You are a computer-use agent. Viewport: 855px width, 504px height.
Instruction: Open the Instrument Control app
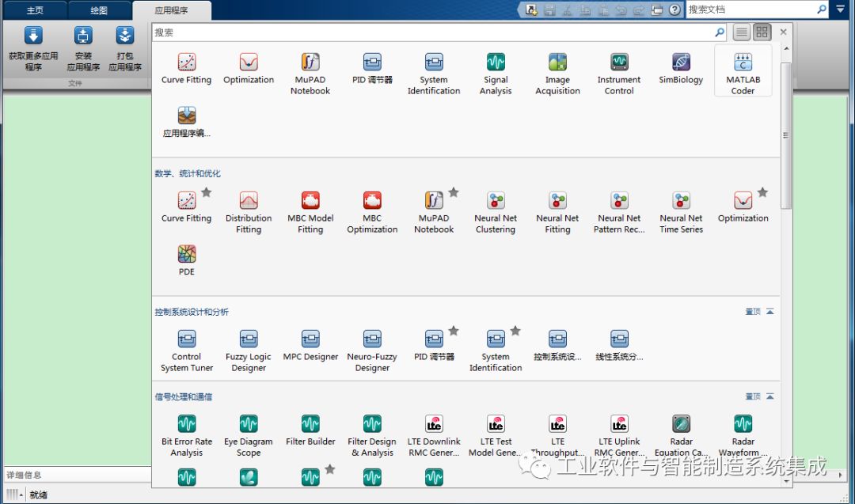[x=619, y=74]
